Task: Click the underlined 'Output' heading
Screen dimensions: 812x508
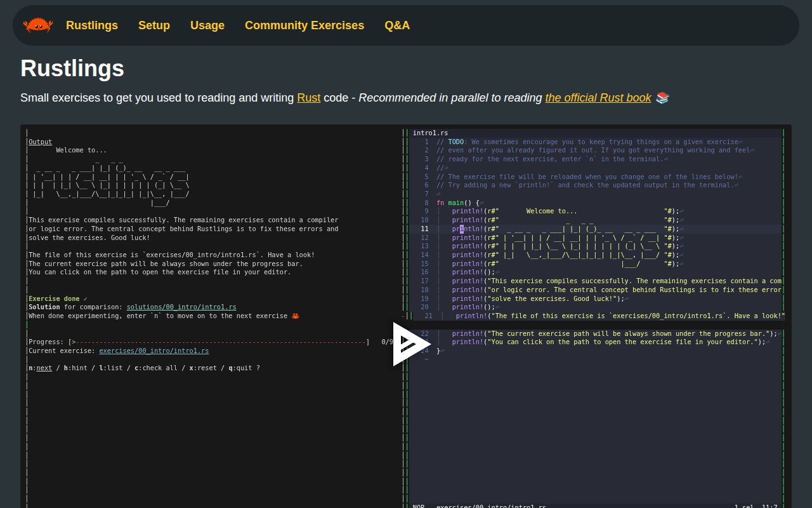Action: [40, 142]
